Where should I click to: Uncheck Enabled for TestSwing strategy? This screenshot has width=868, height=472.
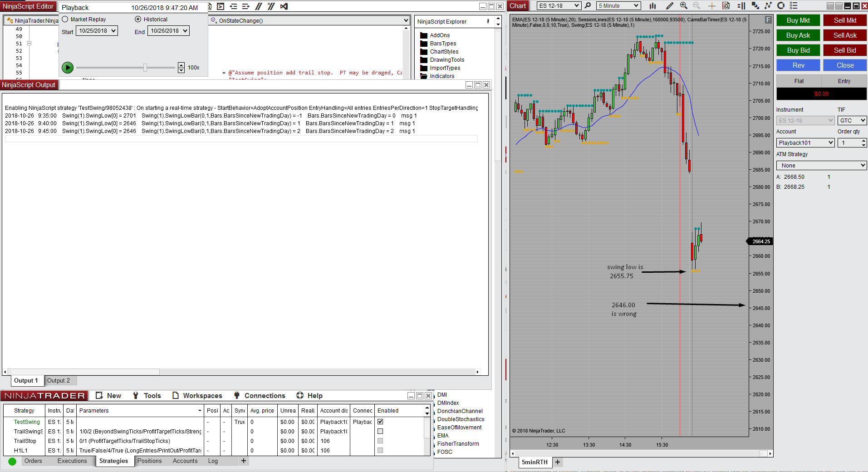(380, 422)
